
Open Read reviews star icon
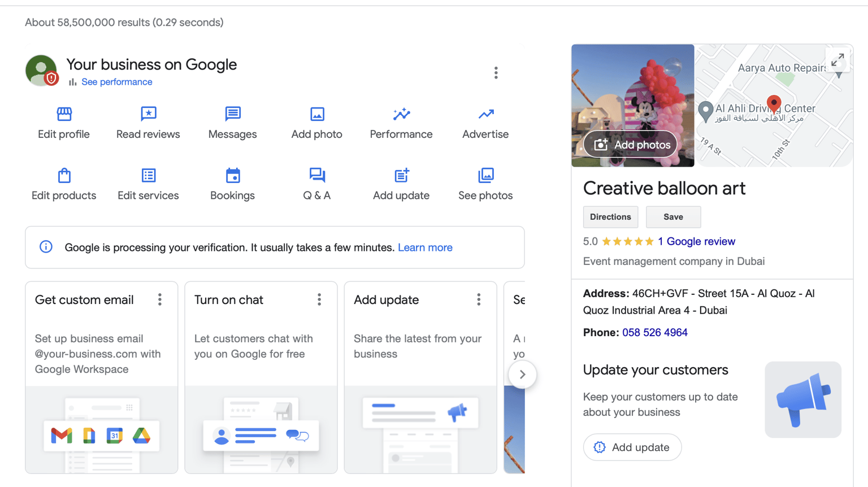pyautogui.click(x=148, y=114)
